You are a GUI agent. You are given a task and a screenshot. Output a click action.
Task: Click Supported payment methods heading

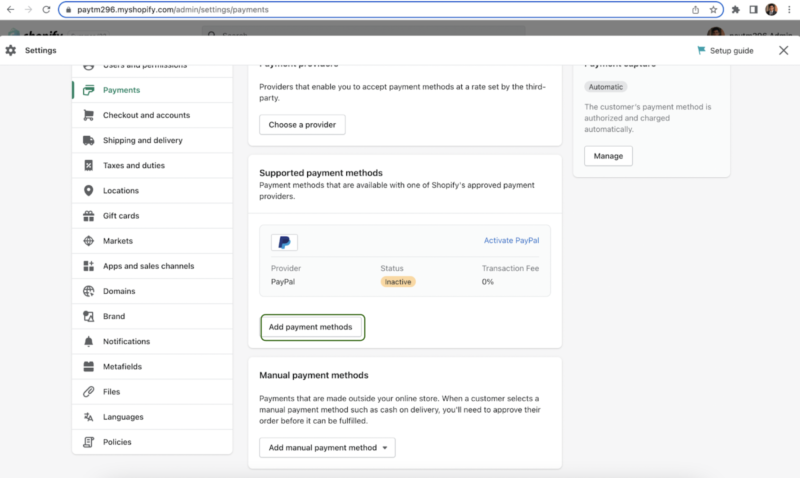tap(321, 173)
